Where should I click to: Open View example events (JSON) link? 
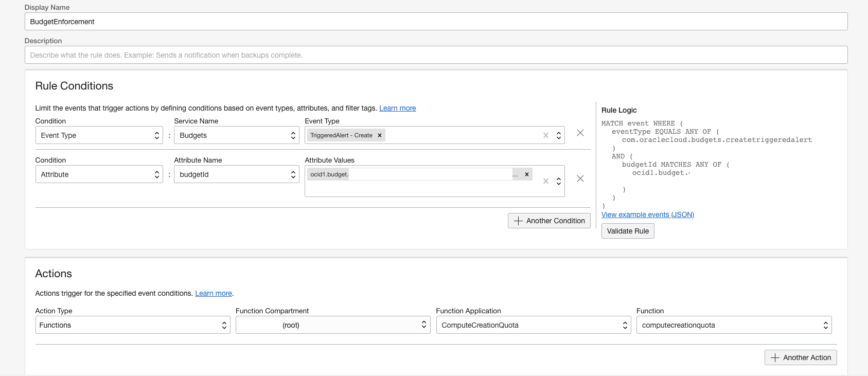[x=648, y=214]
